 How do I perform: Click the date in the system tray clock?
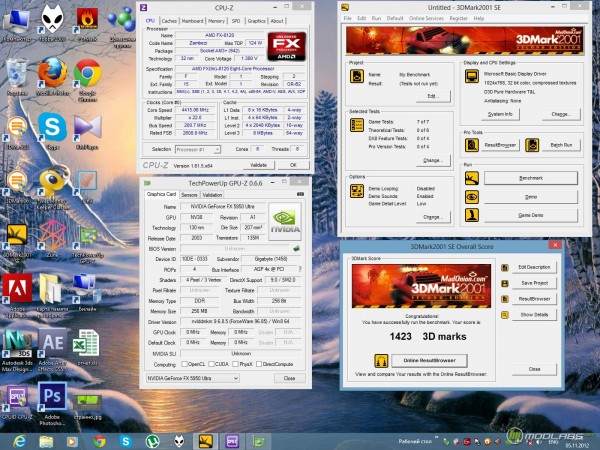click(x=577, y=445)
